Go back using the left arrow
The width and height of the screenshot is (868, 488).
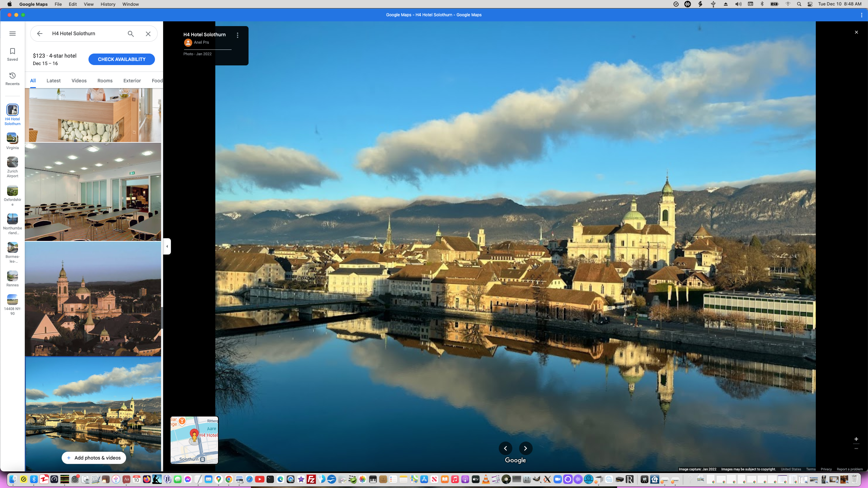pos(40,34)
